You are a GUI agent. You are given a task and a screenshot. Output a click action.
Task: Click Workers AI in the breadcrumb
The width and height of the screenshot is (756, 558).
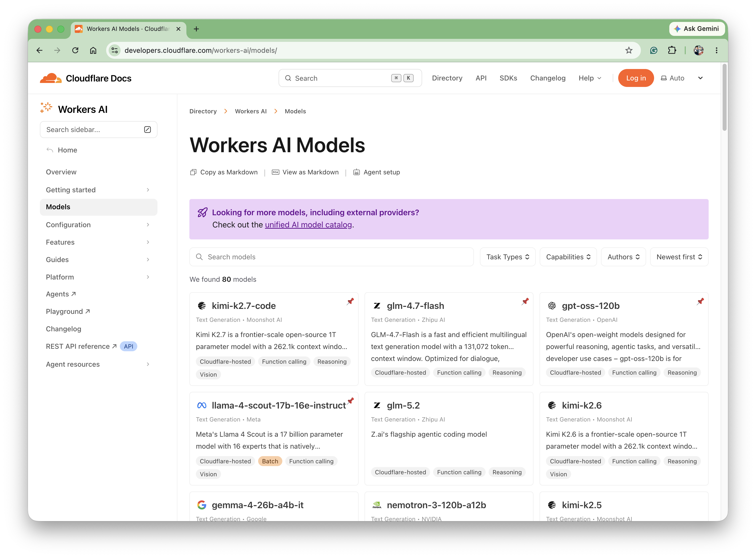(251, 111)
